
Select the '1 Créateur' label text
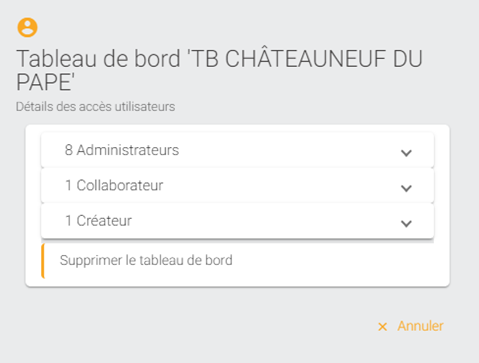[x=98, y=221]
